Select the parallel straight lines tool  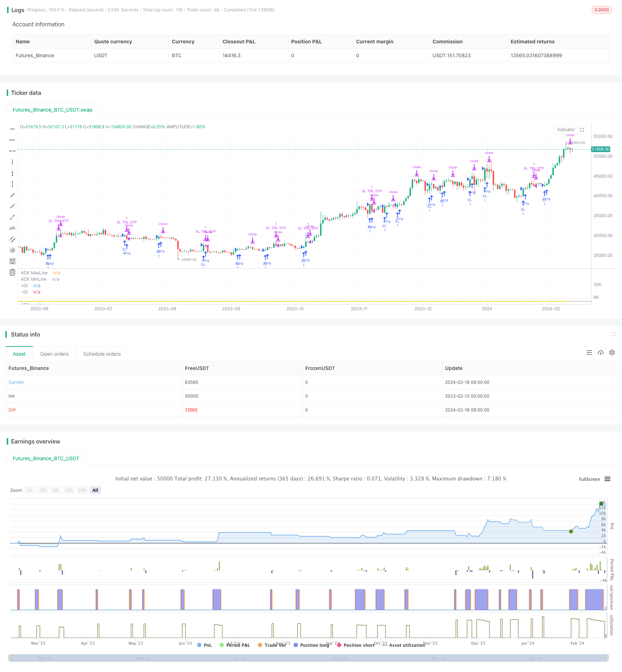point(12,250)
